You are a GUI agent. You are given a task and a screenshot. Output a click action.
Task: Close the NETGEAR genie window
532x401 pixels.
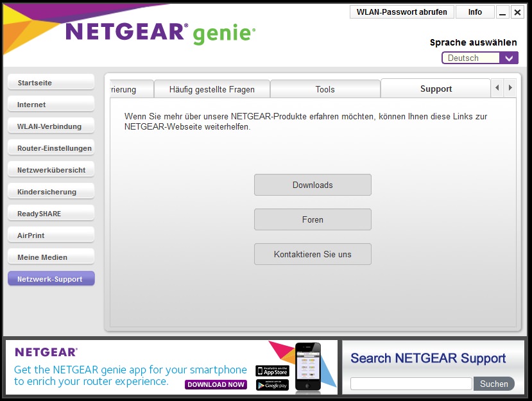[x=517, y=12]
